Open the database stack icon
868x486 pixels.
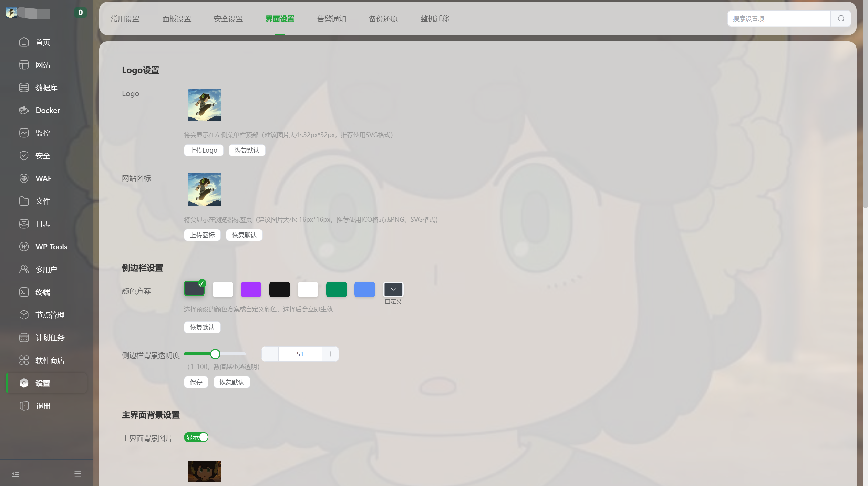point(24,87)
